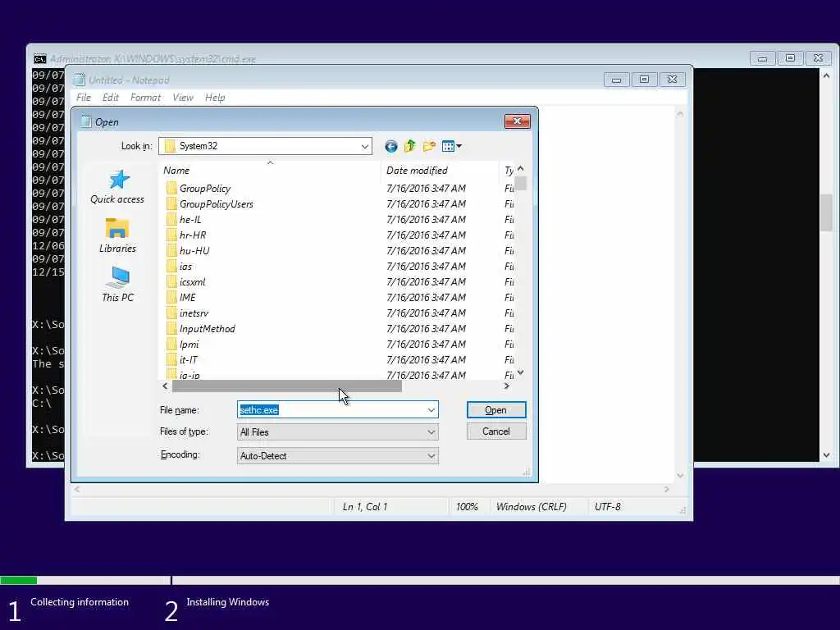Click Windows (CRLF) status bar entry
Viewport: 840px width, 630px height.
tap(531, 507)
